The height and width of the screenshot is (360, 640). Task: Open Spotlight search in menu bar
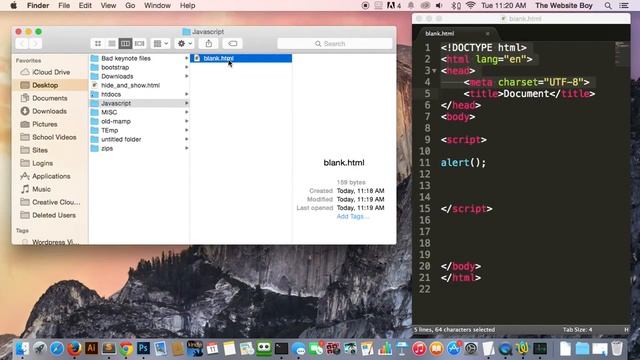point(608,6)
